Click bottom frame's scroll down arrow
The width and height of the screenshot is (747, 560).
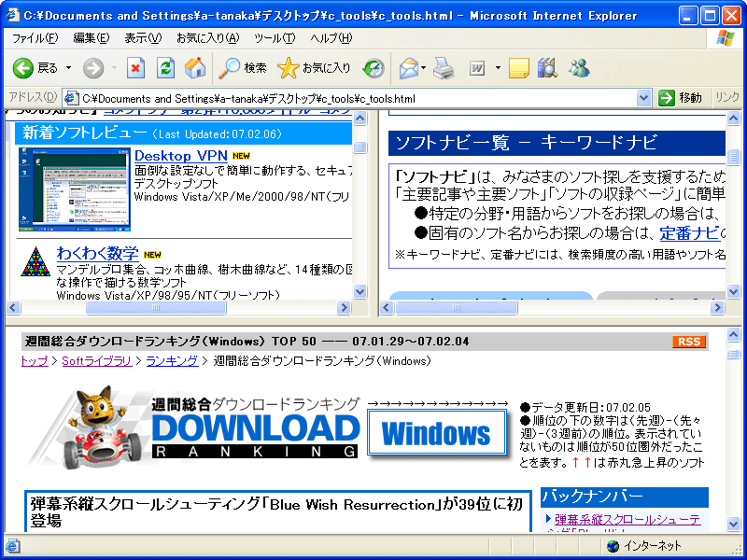pos(733,525)
